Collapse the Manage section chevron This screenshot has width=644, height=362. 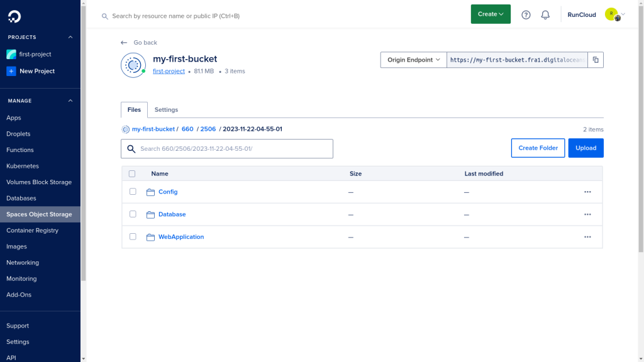click(x=70, y=101)
